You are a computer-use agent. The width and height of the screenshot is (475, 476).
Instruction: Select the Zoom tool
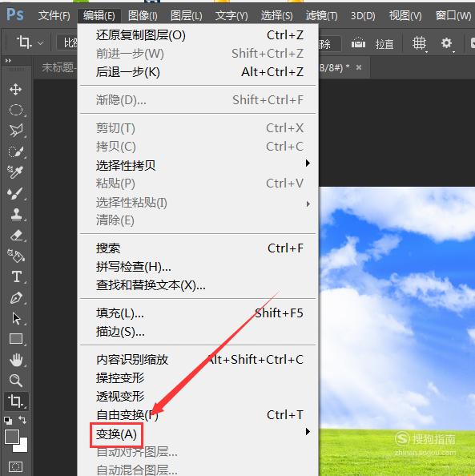click(x=16, y=380)
